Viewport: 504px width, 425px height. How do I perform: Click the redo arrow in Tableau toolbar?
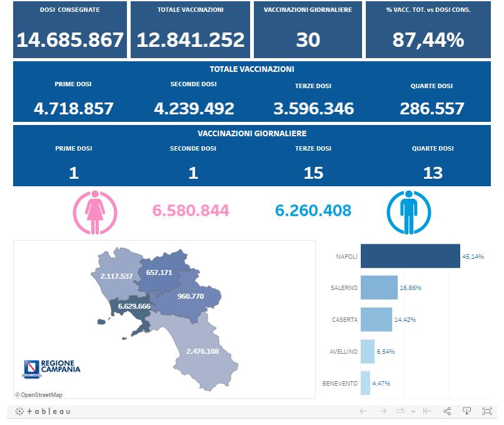click(383, 411)
